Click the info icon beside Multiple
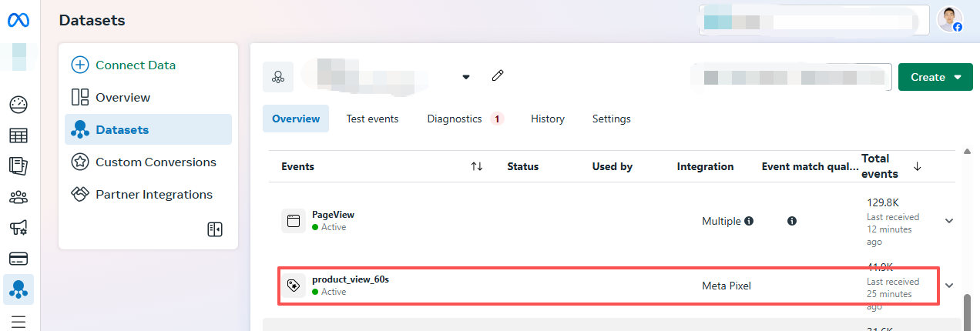Image resolution: width=980 pixels, height=331 pixels. tap(748, 221)
